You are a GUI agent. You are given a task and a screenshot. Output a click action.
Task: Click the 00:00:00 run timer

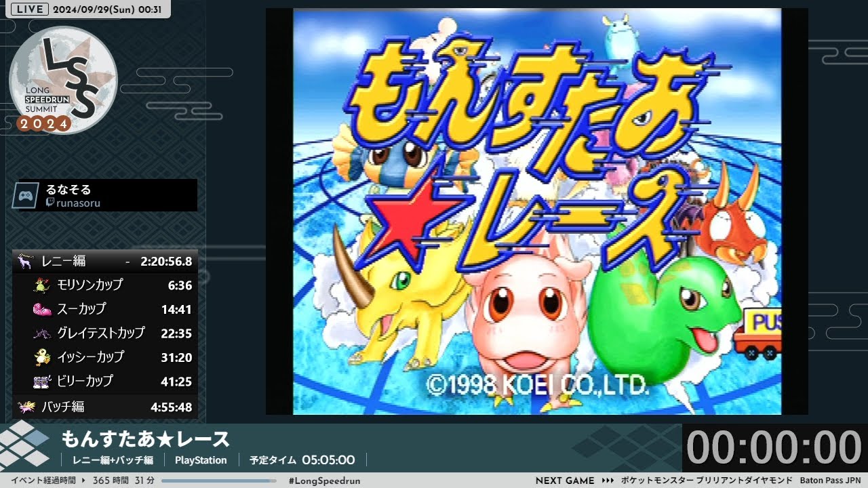pyautogui.click(x=774, y=448)
